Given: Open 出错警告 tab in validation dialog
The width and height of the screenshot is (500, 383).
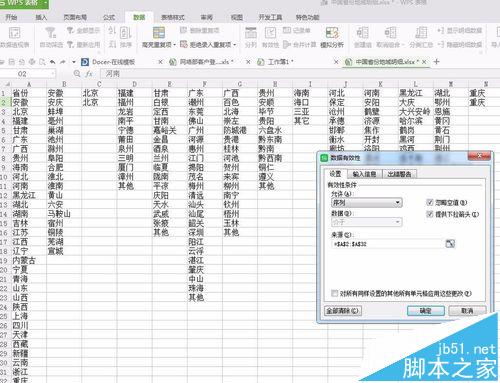Looking at the screenshot, I should tap(399, 174).
